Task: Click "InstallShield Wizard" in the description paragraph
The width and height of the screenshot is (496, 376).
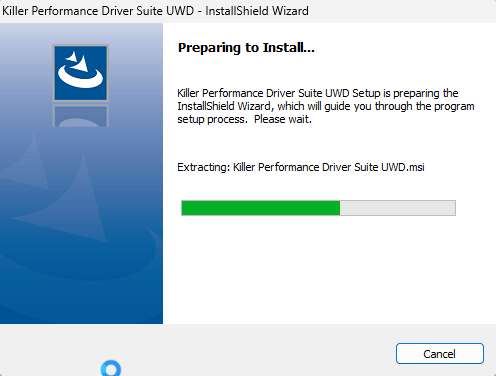Action: tap(224, 106)
